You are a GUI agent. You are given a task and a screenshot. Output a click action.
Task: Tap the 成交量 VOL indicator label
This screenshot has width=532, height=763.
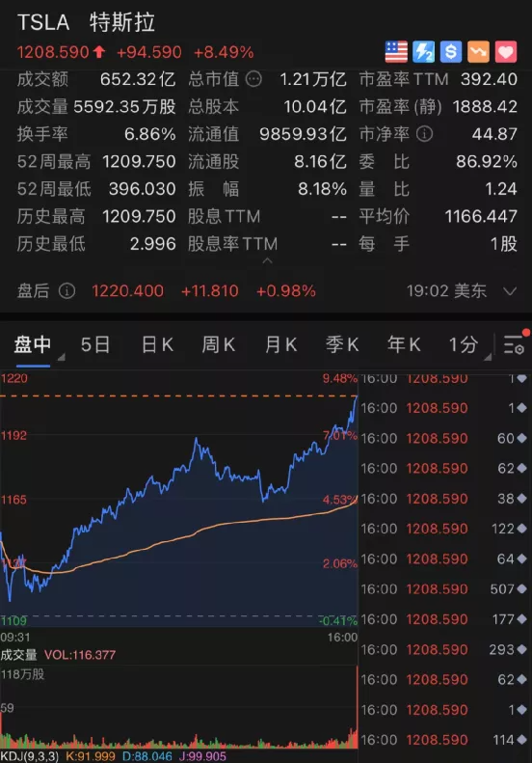point(58,655)
